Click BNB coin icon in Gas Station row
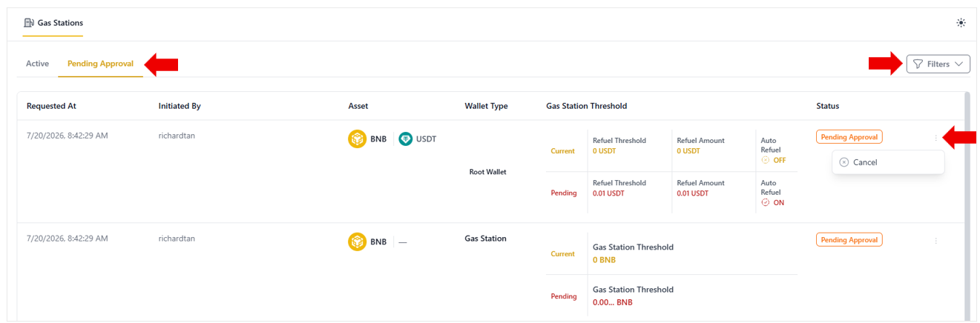 358,242
